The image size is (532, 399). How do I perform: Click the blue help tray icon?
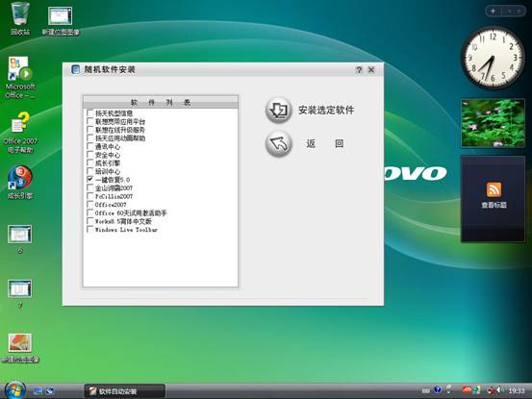click(x=438, y=390)
